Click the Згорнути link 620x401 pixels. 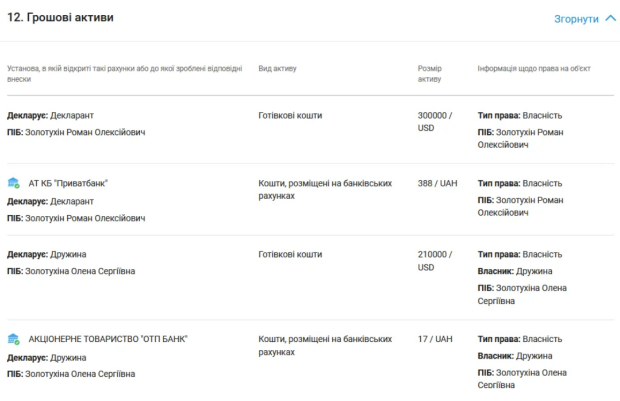[x=576, y=19]
